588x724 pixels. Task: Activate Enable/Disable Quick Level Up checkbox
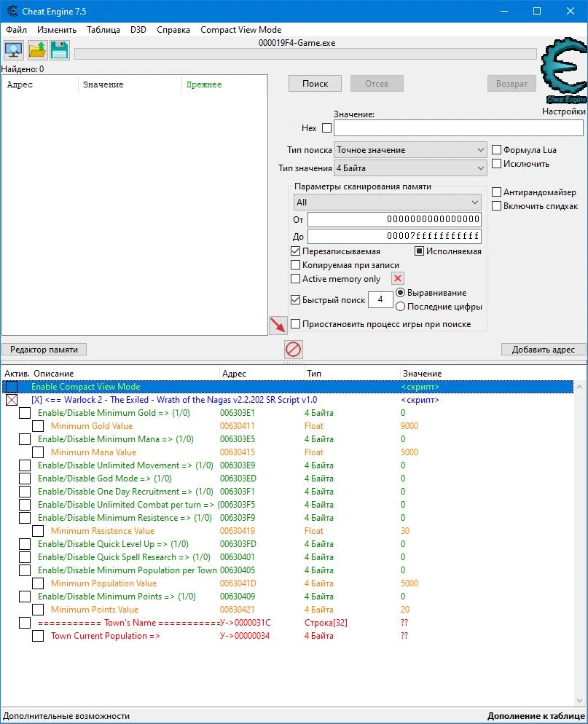(x=25, y=544)
